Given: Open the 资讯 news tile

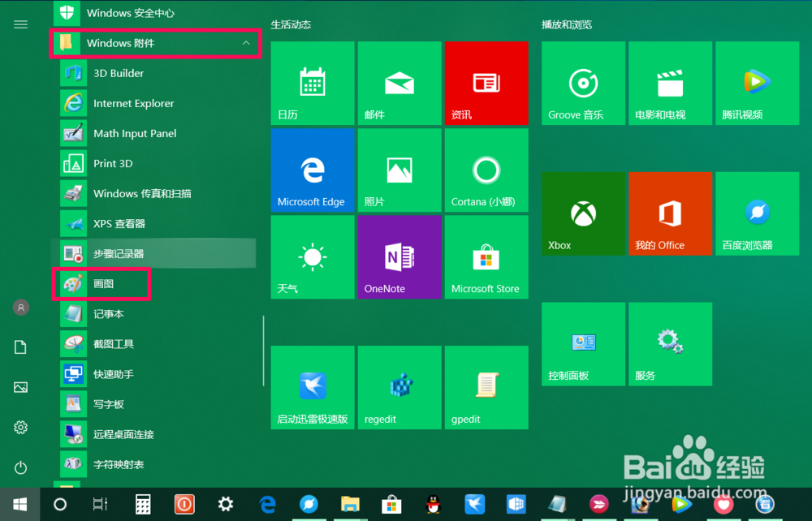Looking at the screenshot, I should (486, 84).
